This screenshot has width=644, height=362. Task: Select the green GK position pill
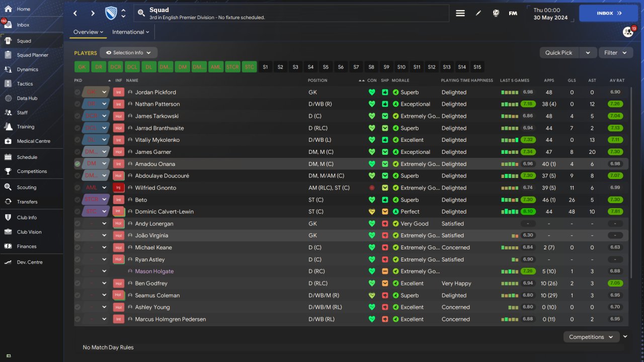[x=82, y=67]
